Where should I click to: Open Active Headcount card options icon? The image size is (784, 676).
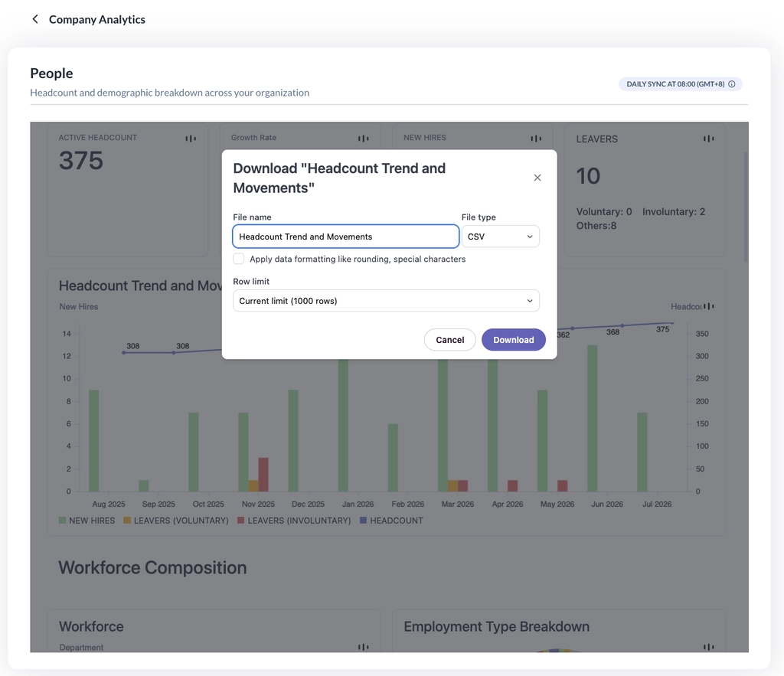(x=191, y=139)
